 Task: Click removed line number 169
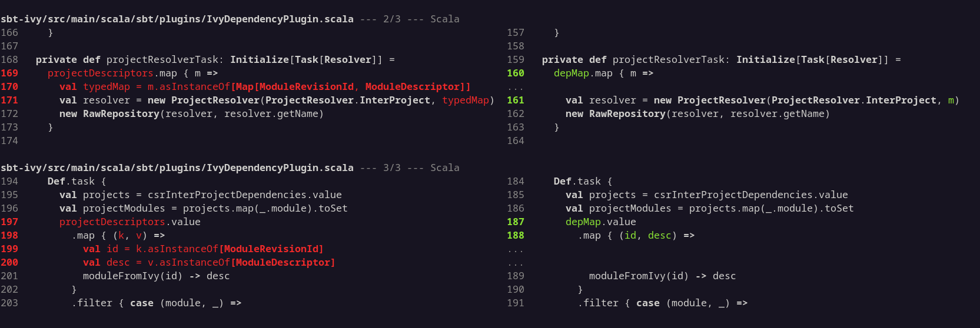(9, 73)
